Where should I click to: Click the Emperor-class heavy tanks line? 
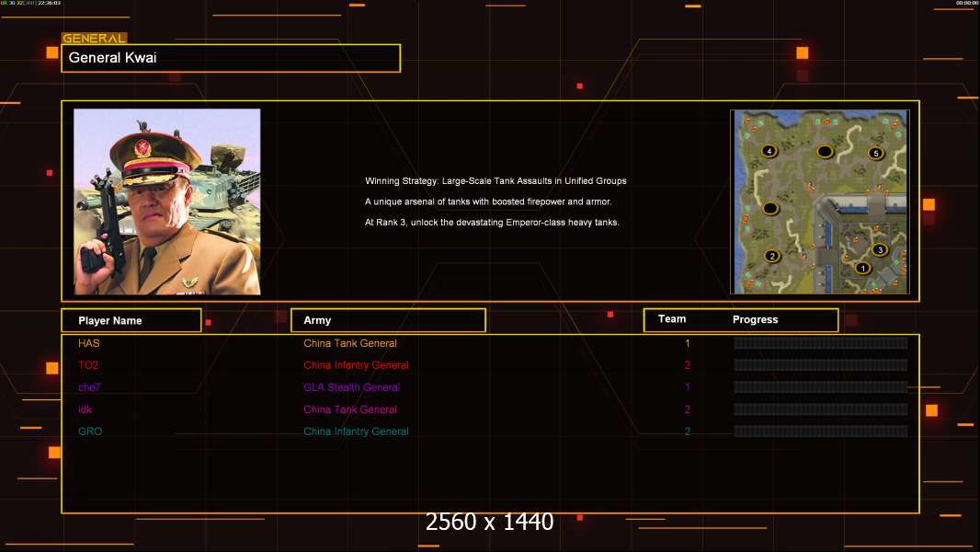(x=492, y=222)
